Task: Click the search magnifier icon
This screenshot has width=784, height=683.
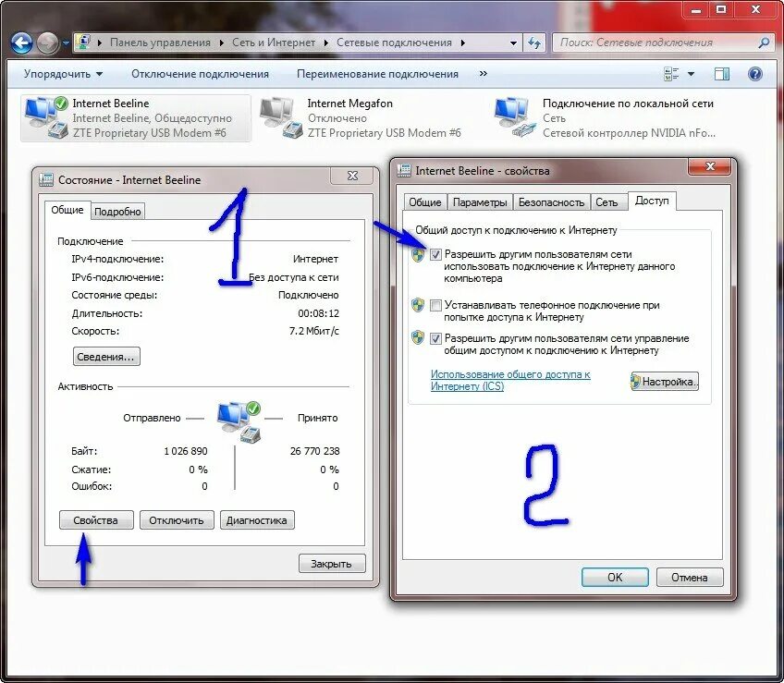Action: pyautogui.click(x=766, y=43)
